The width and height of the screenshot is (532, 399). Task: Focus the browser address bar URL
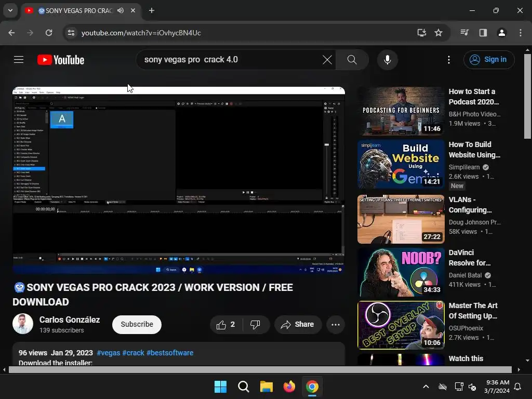tap(141, 33)
